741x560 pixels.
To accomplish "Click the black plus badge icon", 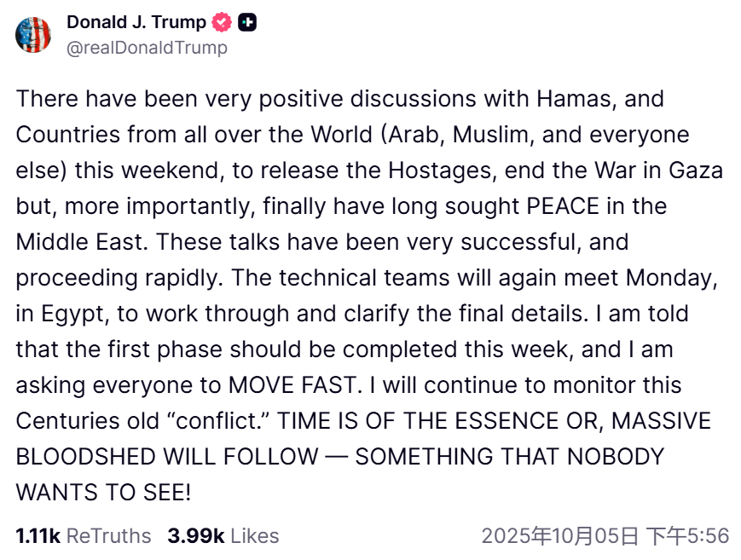I will tap(247, 23).
